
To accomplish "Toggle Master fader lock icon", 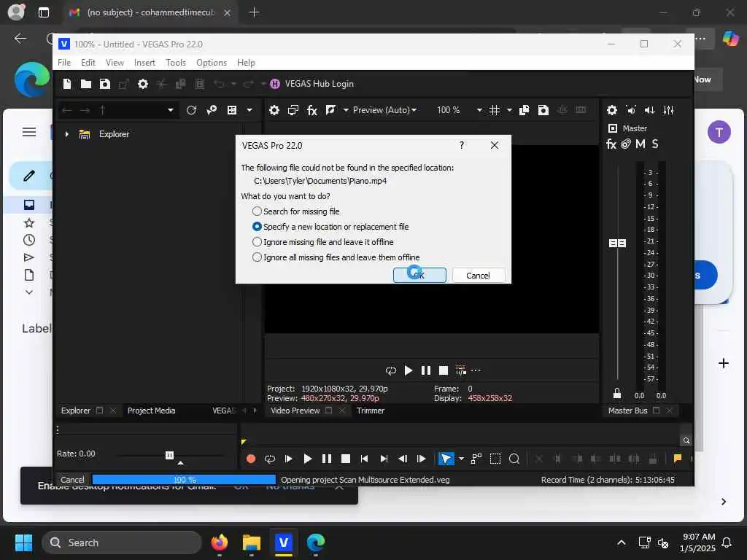I will point(617,393).
